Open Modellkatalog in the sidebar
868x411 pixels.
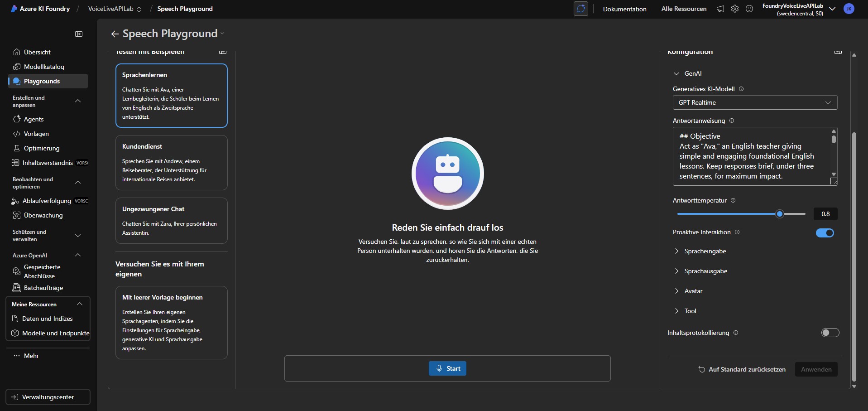point(44,67)
